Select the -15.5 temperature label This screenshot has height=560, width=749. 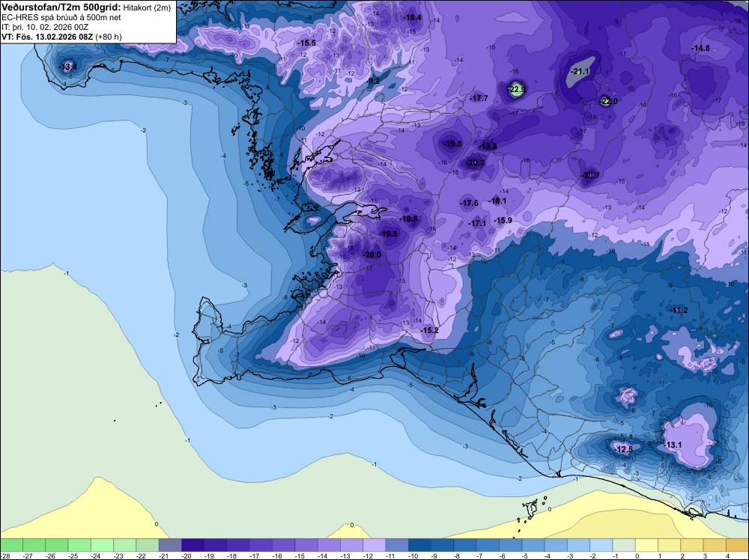(x=306, y=43)
